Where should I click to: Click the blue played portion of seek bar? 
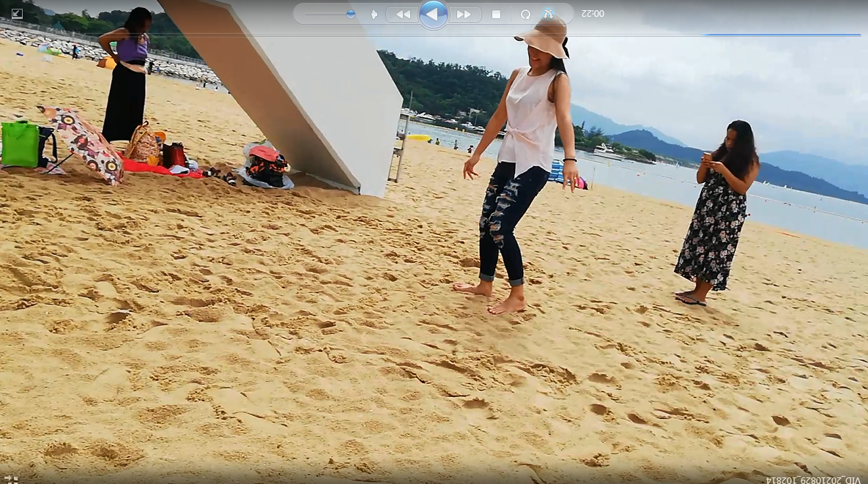(784, 34)
